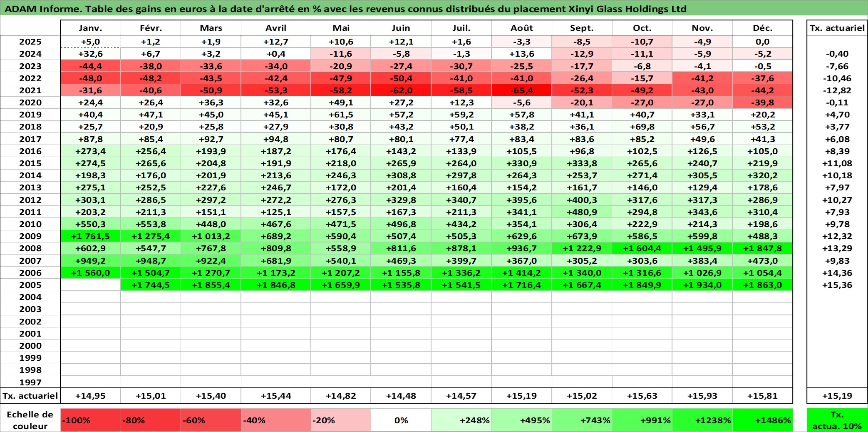
Task: Click the Tx. actuariel row label at bottom
Action: click(30, 396)
